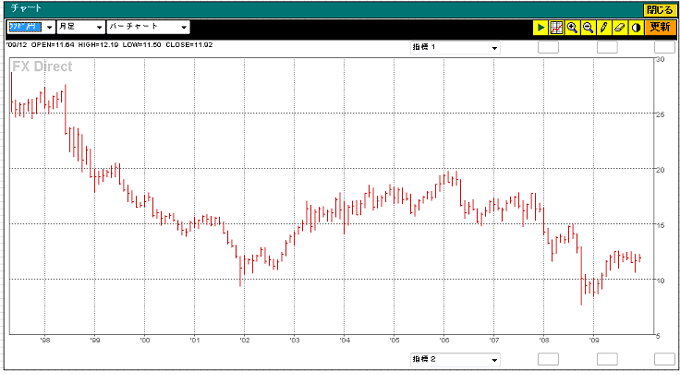Viewport: 680px width, 375px height.
Task: Click first parameter box beside 指標 1
Action: pos(548,47)
